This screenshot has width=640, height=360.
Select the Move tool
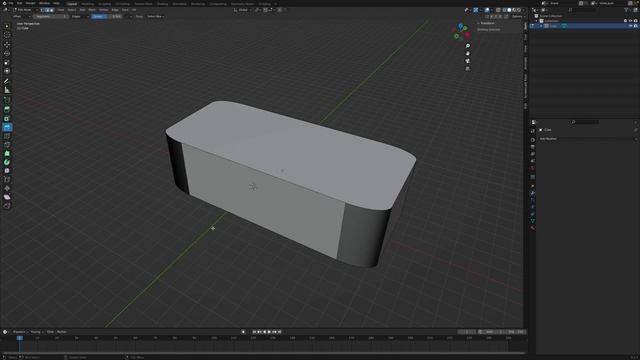[x=7, y=45]
